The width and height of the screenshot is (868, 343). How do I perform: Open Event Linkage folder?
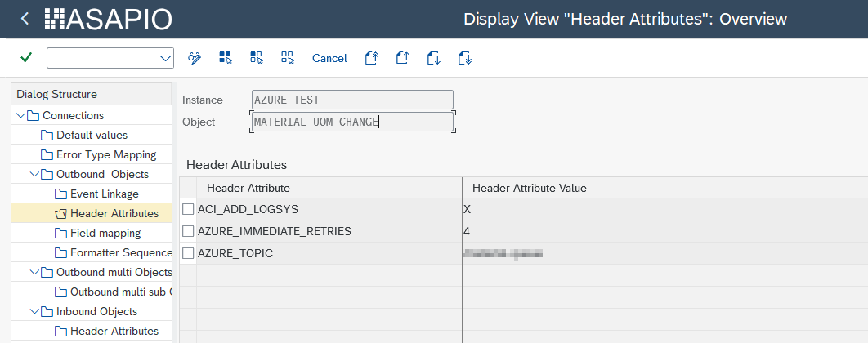(x=105, y=194)
